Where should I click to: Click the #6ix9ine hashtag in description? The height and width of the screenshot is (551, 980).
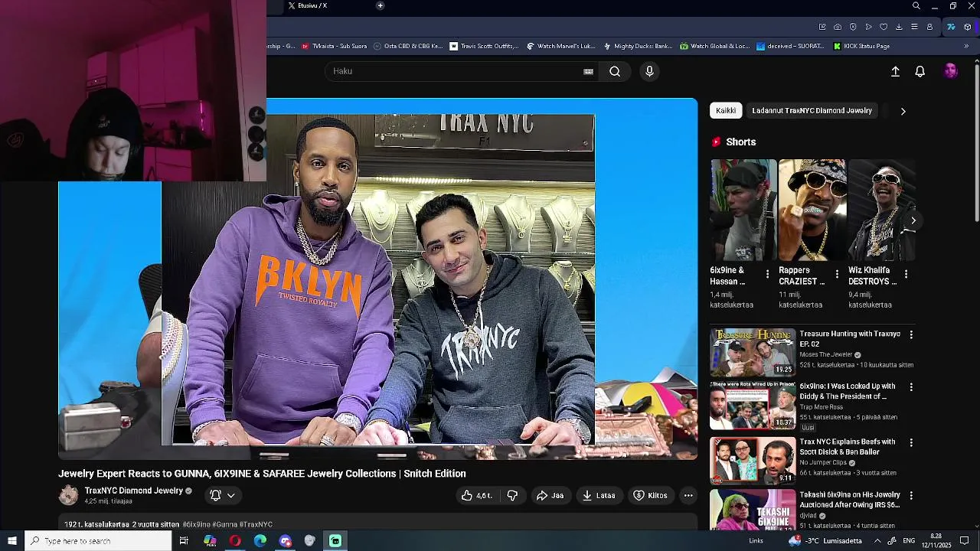196,524
